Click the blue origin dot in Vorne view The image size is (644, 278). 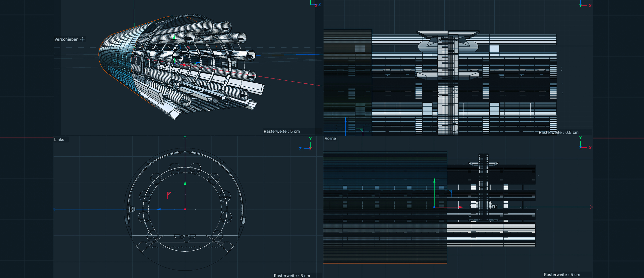[434, 207]
